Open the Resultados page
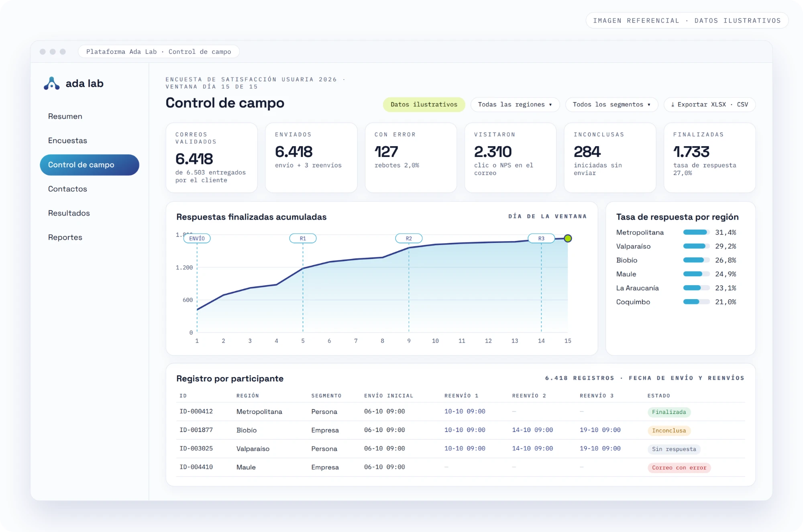Viewport: 803px width, 532px height. tap(69, 213)
